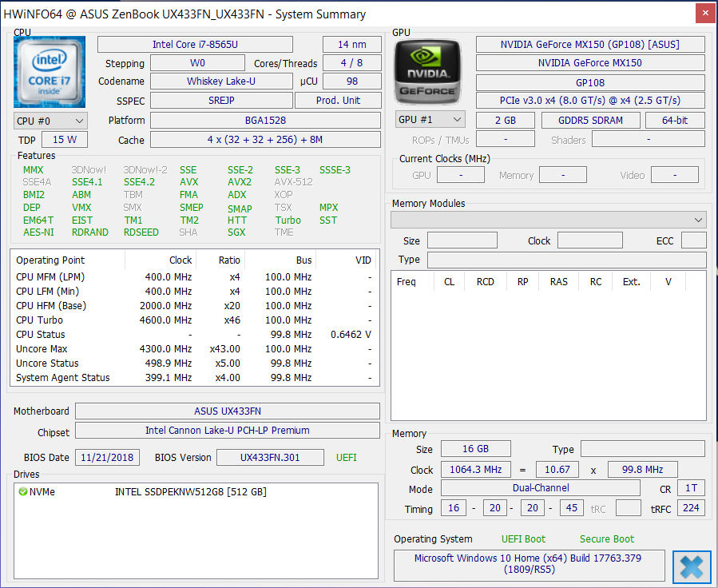This screenshot has width=718, height=588.
Task: Click the BIOS Date 11/21/2018 field
Action: (107, 458)
